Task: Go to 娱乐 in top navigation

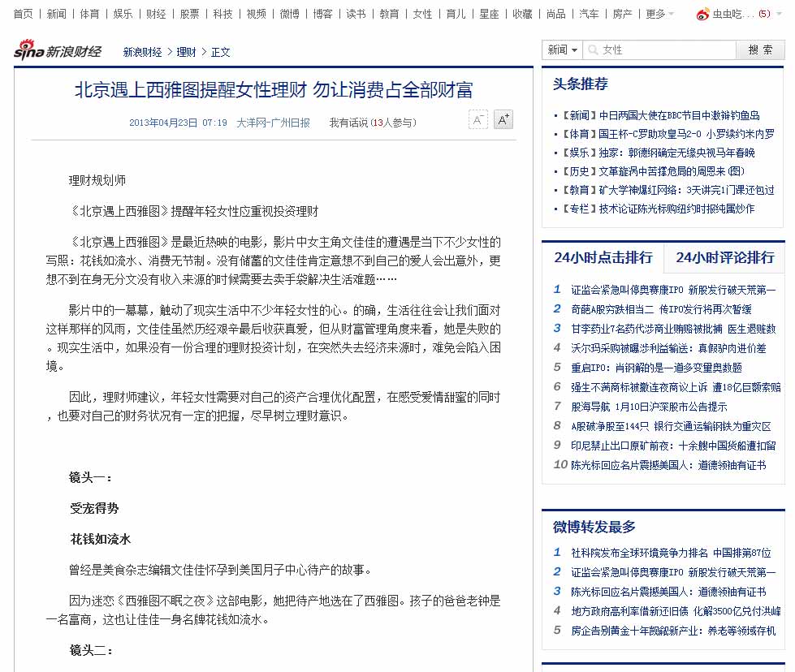Action: click(x=123, y=14)
